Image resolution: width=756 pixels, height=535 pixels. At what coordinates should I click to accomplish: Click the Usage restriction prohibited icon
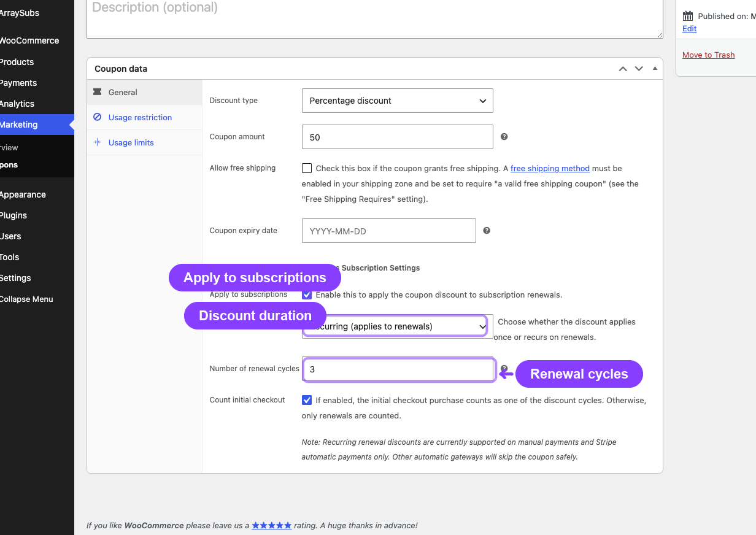tap(97, 117)
